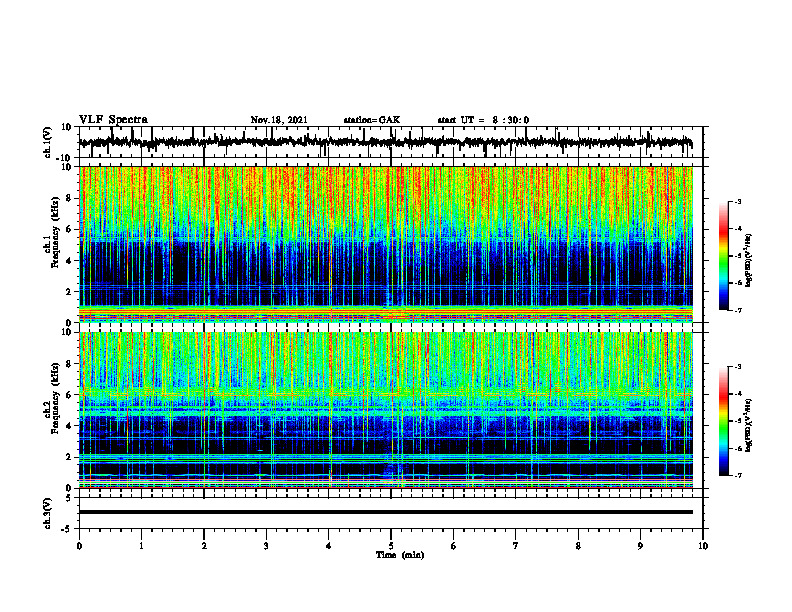Click inside the ch.1 voltage waveform trace
Screen dimensions: 792x612
click(385, 142)
